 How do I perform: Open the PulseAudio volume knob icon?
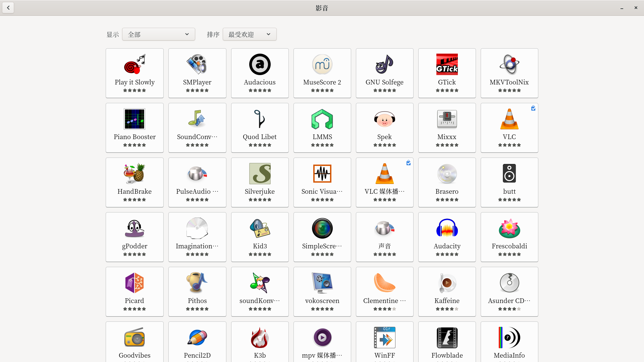pos(197,173)
